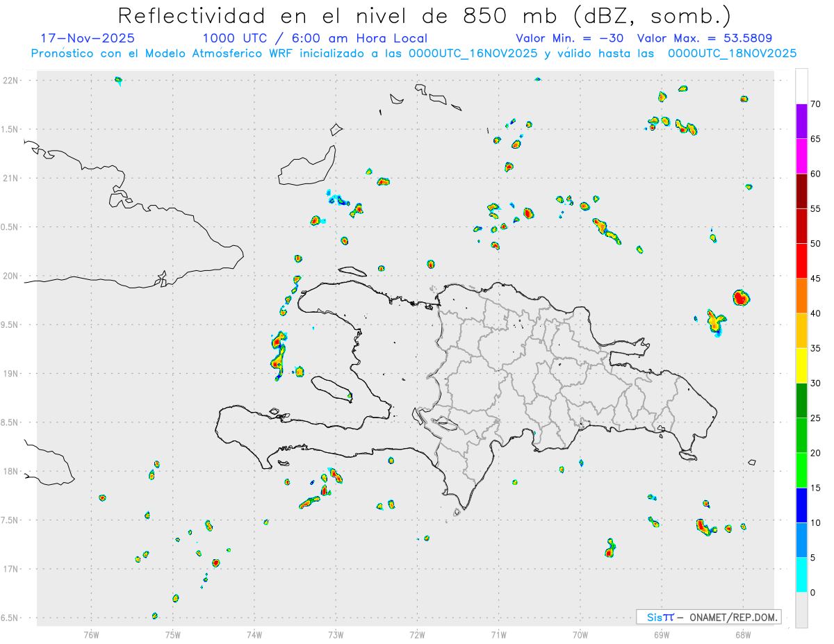Click the "76W" longitude axis label

pos(91,634)
